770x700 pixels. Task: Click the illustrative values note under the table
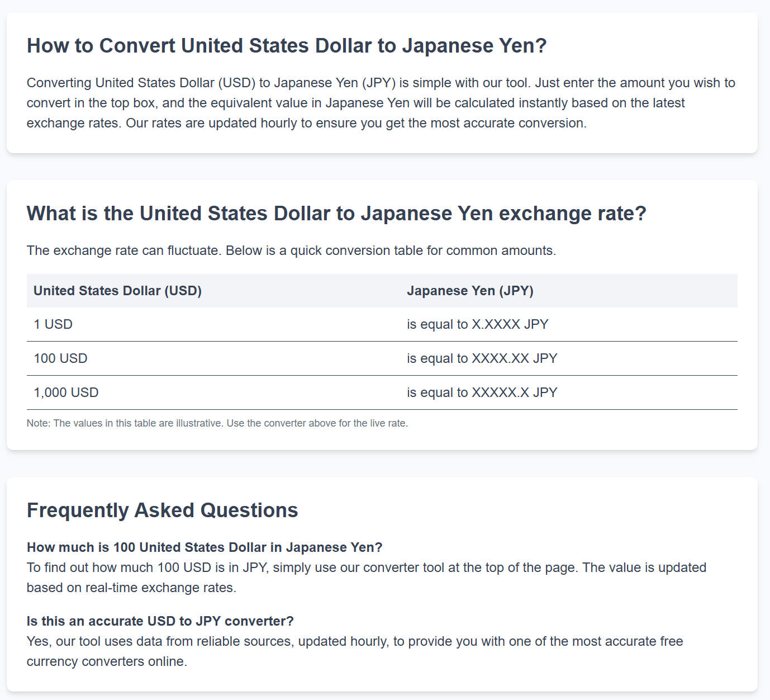click(217, 423)
